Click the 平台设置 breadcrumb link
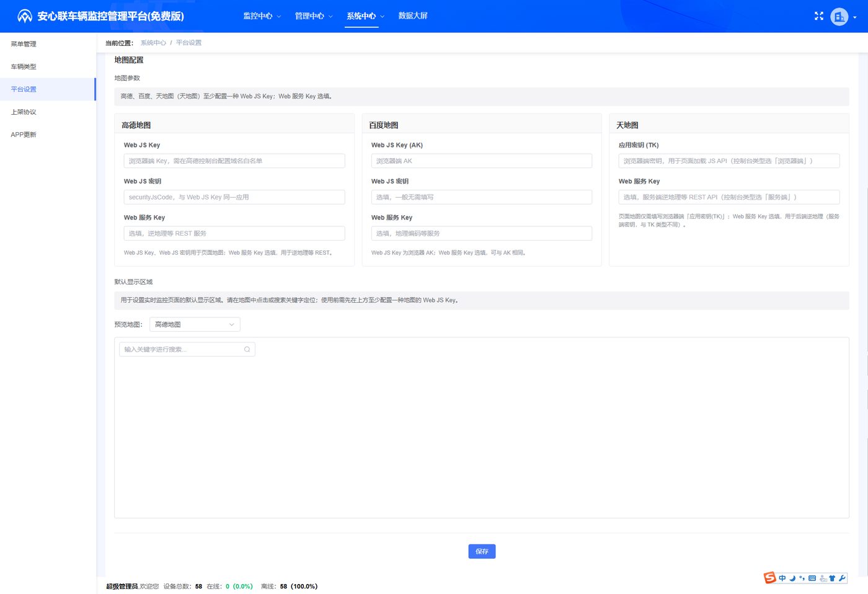868x594 pixels. (188, 43)
